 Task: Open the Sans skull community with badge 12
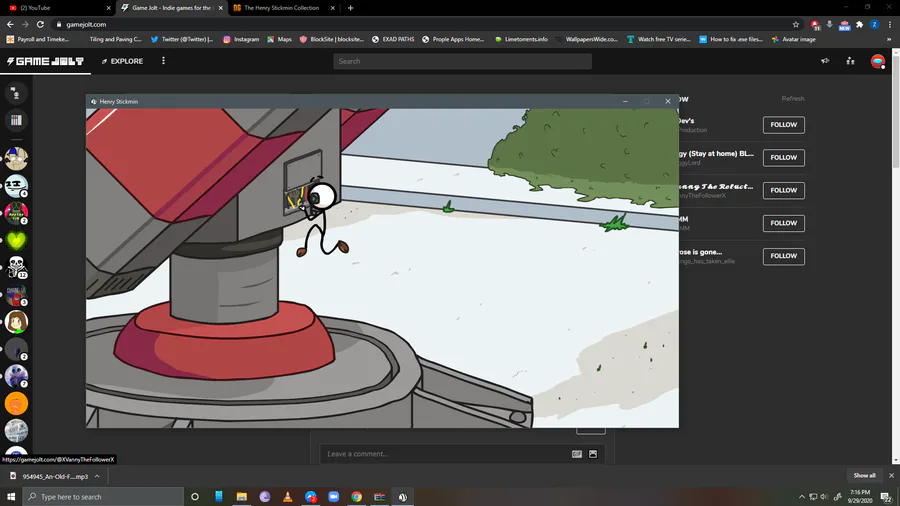(16, 267)
